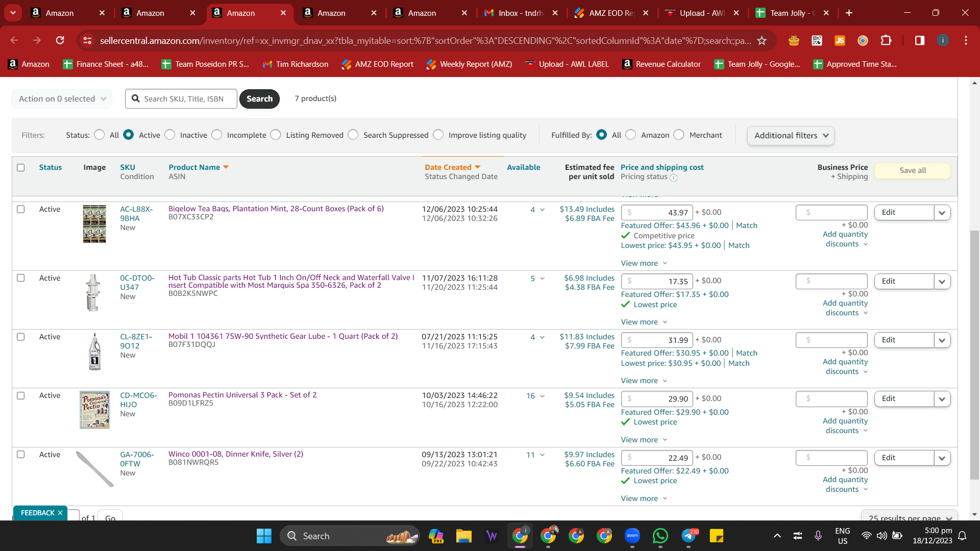Check the Mobil 1 Gear Lube row checkbox
This screenshot has width=980, height=551.
pos(21,337)
